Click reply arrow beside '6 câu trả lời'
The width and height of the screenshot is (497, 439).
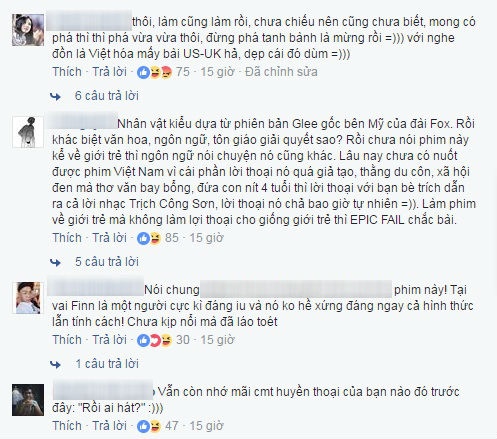coord(55,97)
